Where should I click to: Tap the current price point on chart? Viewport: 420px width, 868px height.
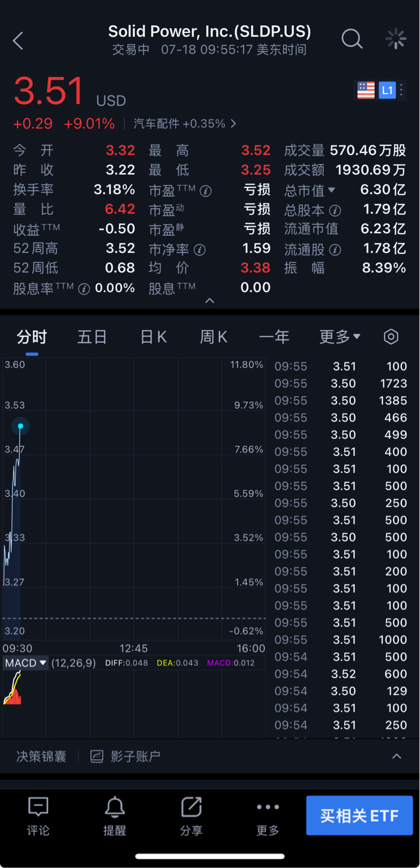click(x=20, y=426)
